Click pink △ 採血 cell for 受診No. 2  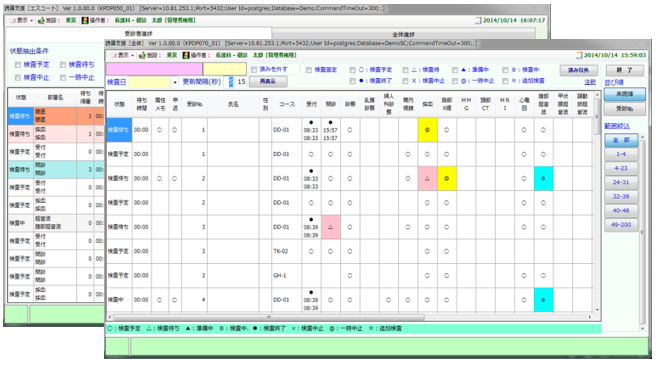pos(427,179)
